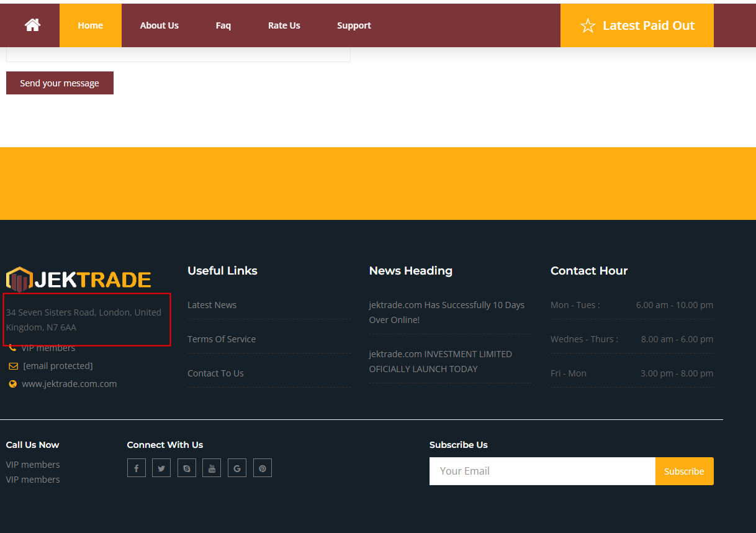Open the Twitter social icon

click(161, 468)
